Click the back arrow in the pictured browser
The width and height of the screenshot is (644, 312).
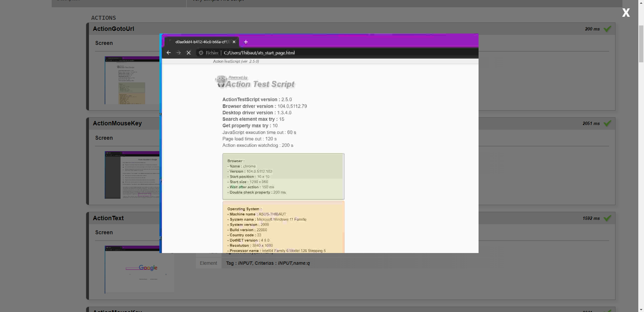168,53
